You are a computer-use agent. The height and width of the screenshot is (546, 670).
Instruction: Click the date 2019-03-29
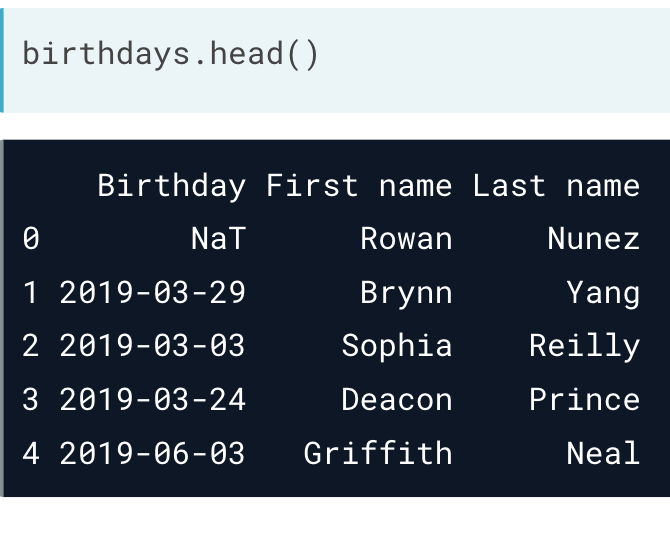pyautogui.click(x=152, y=293)
